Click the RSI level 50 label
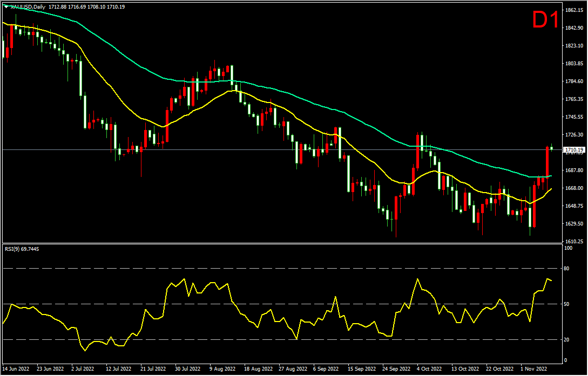The height and width of the screenshot is (376, 588). [x=566, y=304]
